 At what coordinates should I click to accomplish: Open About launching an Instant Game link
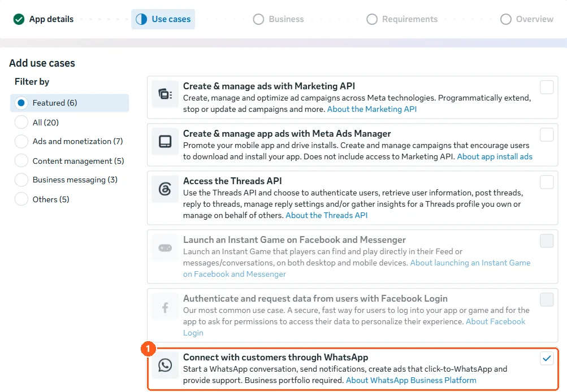click(x=470, y=263)
